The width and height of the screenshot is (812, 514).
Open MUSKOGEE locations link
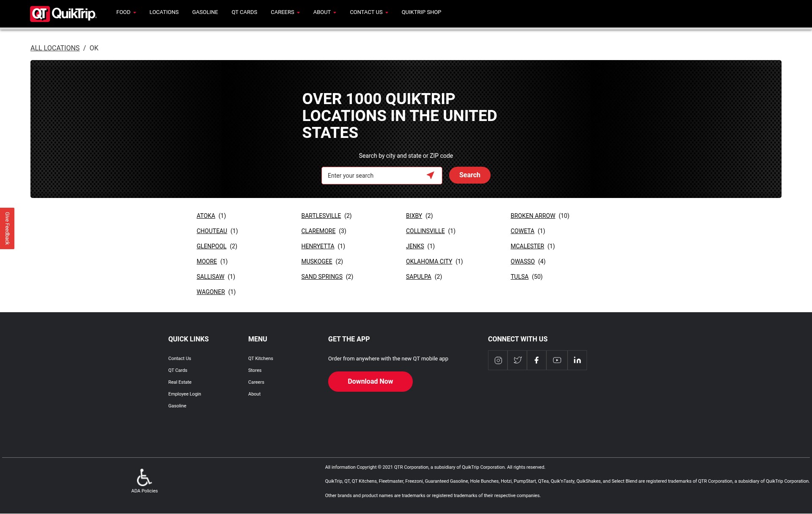click(x=317, y=261)
